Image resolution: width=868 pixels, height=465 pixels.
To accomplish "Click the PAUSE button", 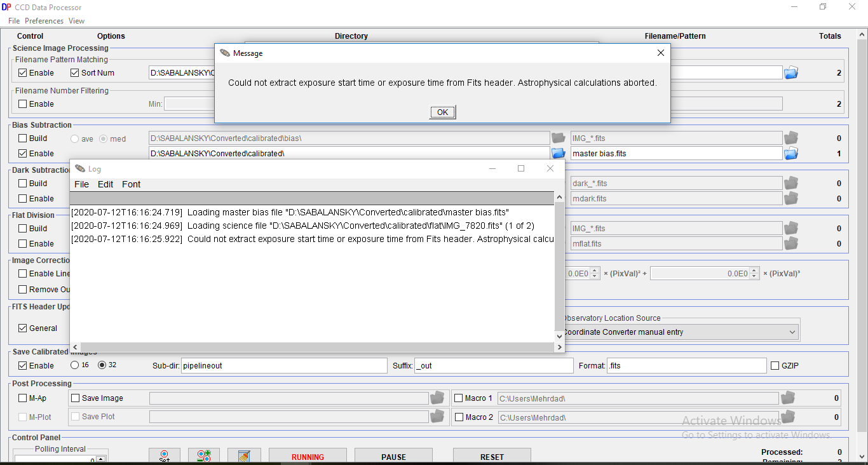I will [393, 457].
